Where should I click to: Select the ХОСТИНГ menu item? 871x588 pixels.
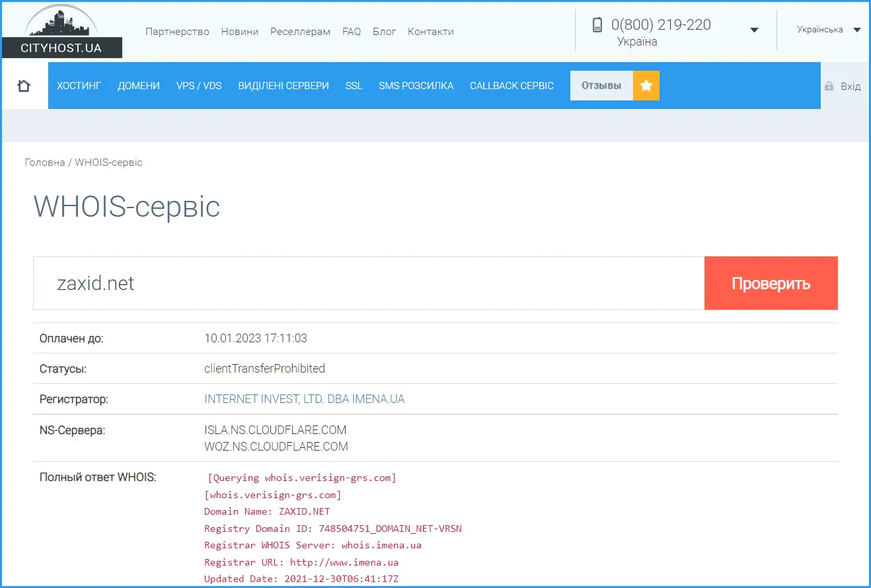point(79,86)
